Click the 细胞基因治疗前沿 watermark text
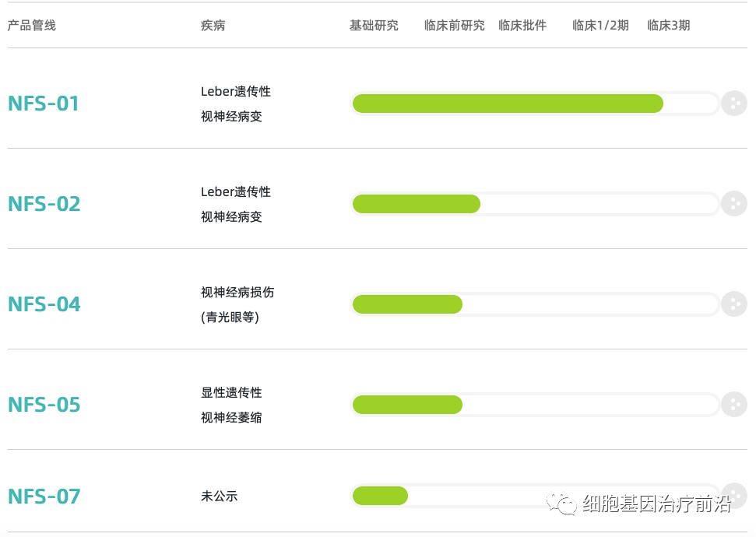Screen dimensions: 756x537 pyautogui.click(x=656, y=504)
